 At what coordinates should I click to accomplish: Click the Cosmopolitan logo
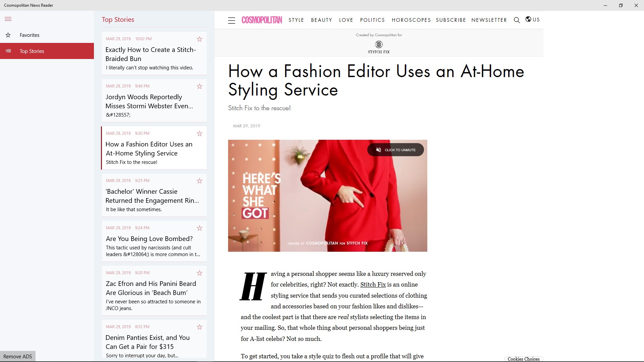coord(262,20)
